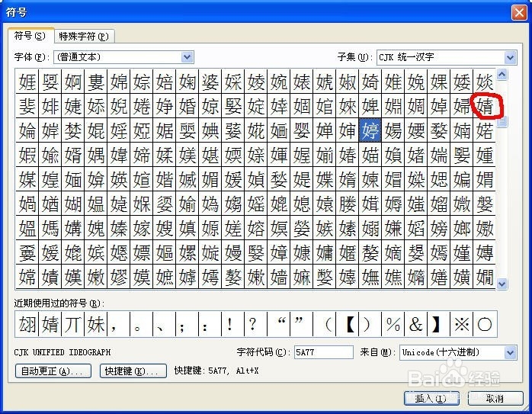Pick the ※ reference mark in recent symbols
Screen dimensions: 532x414
[x=462, y=324]
